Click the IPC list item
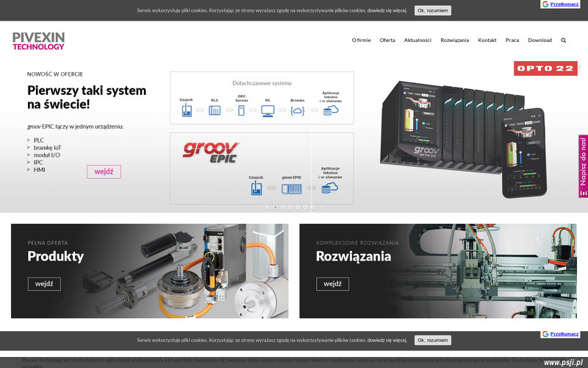Viewport: 588px width, 368px height. pyautogui.click(x=38, y=162)
